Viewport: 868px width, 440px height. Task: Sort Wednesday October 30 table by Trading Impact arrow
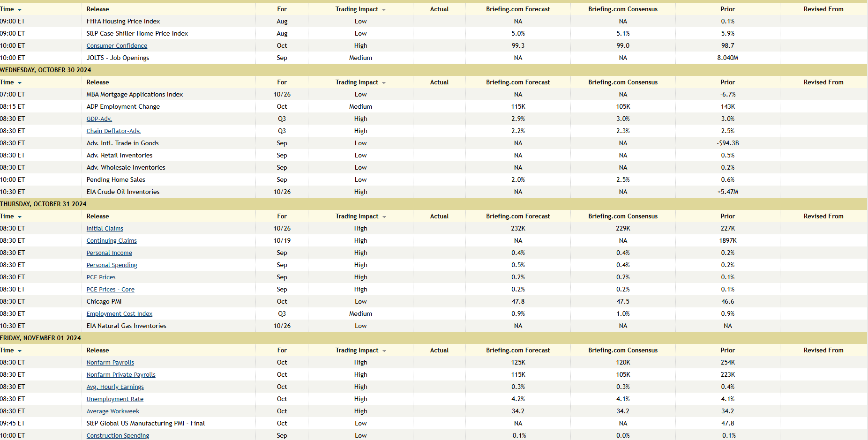(x=384, y=83)
